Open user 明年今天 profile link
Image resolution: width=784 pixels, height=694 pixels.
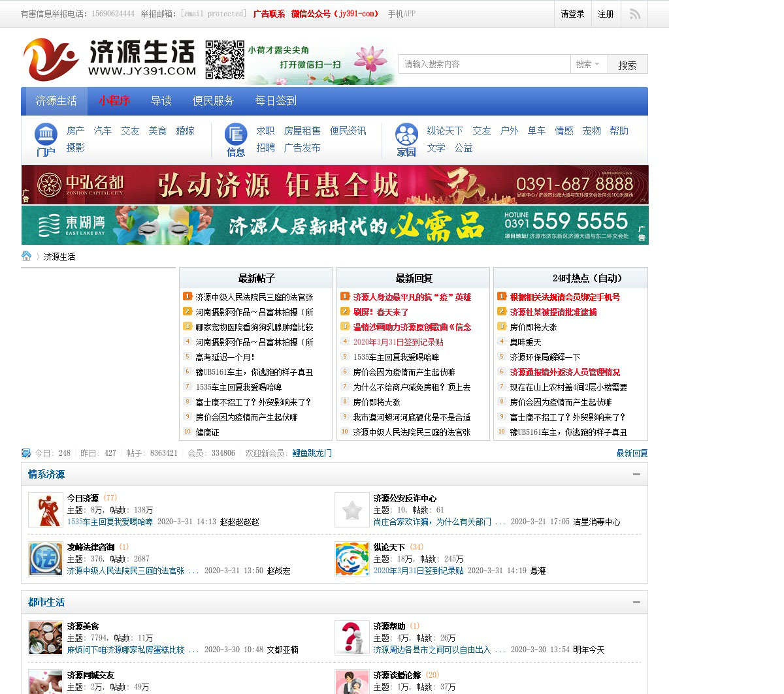tap(589, 650)
